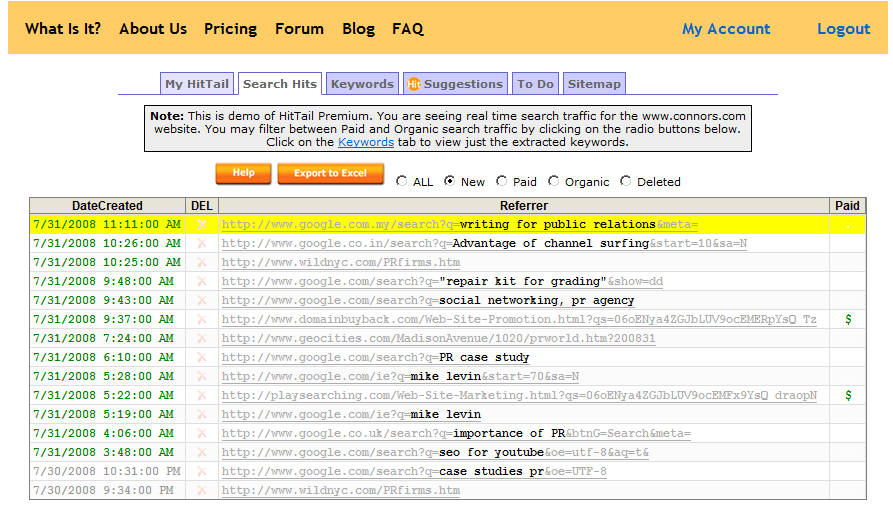The height and width of the screenshot is (508, 893).
Task: Click the DEL column header
Action: click(x=202, y=206)
